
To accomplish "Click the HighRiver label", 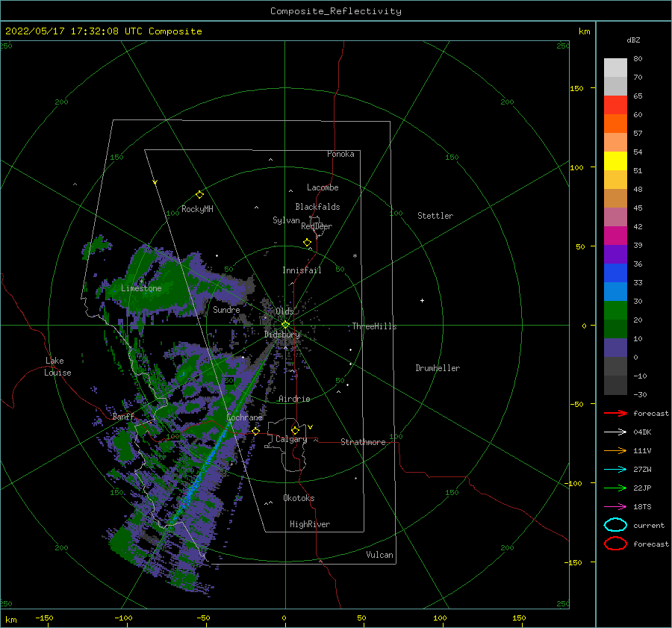I will pyautogui.click(x=310, y=524).
